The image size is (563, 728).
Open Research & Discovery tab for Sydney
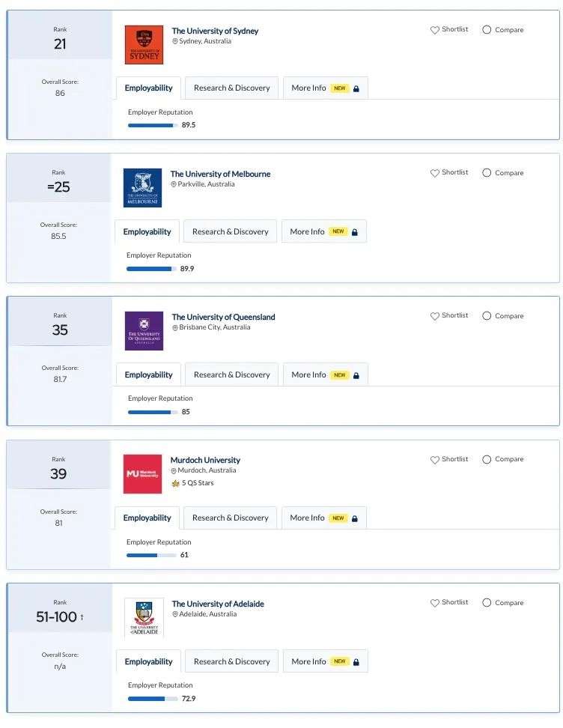(231, 88)
